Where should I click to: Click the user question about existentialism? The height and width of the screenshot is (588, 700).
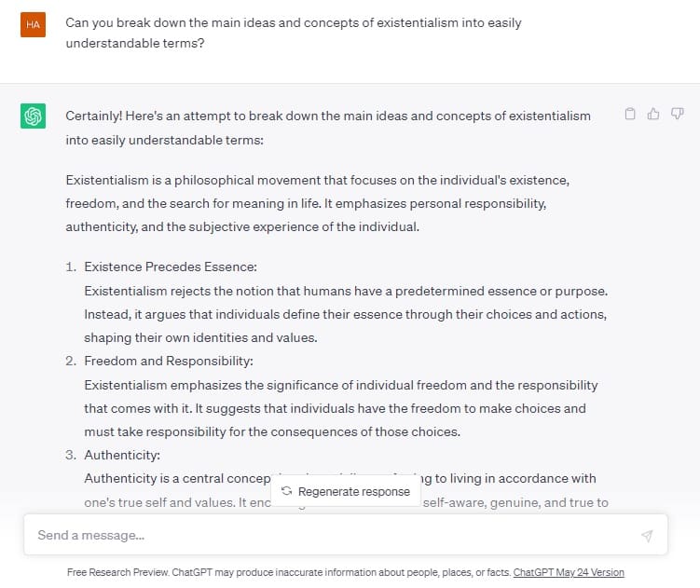(x=294, y=33)
